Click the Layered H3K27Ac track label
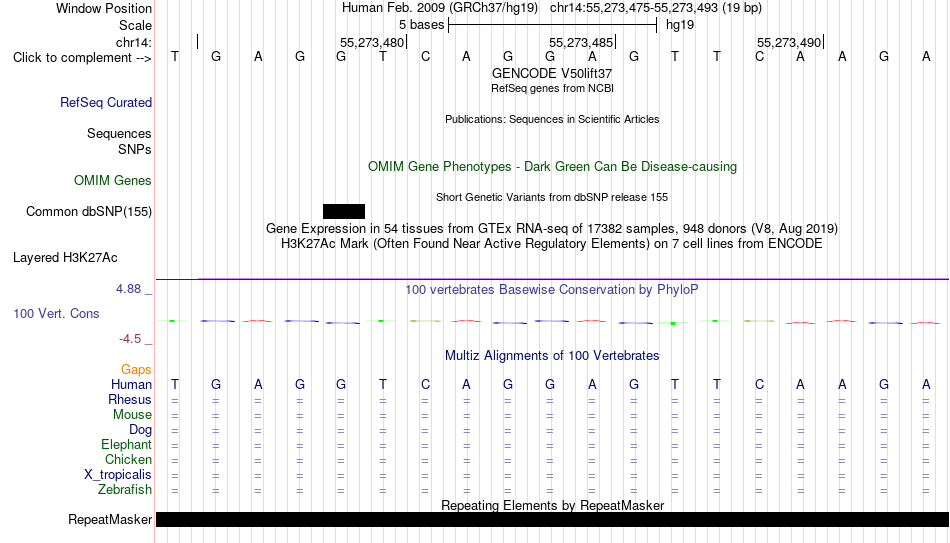Screen dimensions: 950x543 coord(65,258)
